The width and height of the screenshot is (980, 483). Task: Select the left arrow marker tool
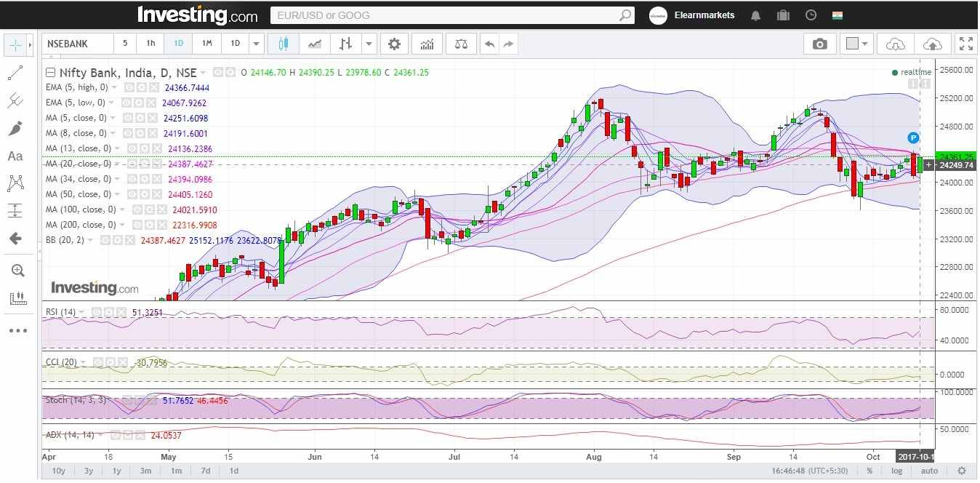click(15, 239)
